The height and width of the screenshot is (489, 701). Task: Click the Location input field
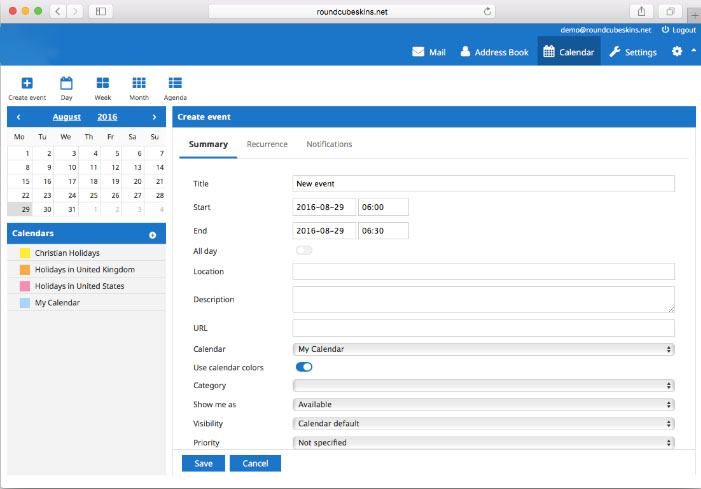[483, 272]
